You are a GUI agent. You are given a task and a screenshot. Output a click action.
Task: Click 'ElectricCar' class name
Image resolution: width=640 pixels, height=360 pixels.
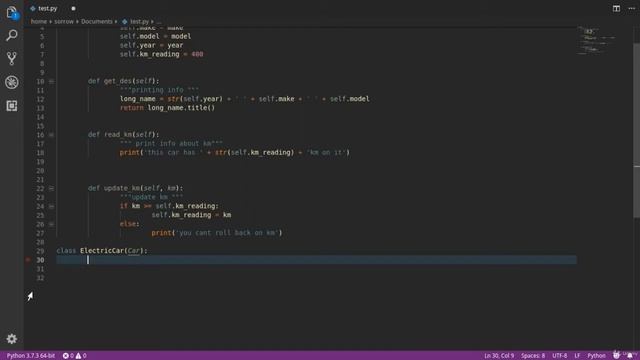click(102, 251)
